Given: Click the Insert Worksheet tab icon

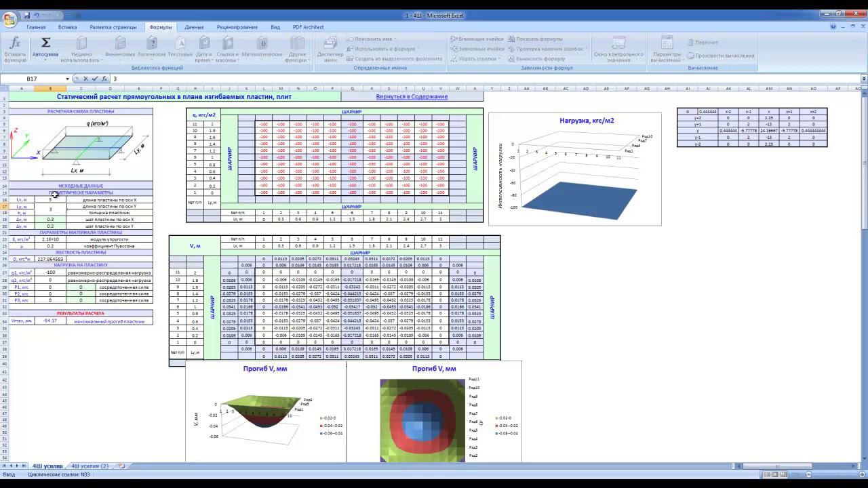Looking at the screenshot, I should [x=121, y=466].
